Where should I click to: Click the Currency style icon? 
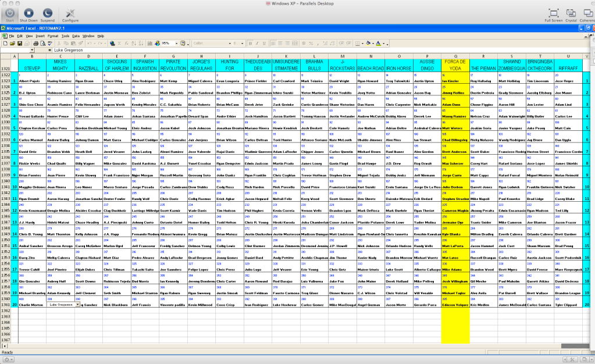point(304,43)
